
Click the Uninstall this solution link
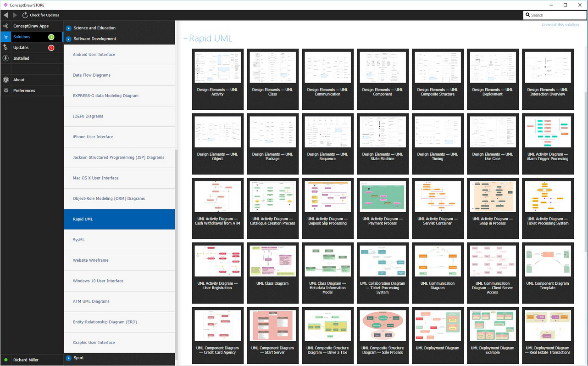(560, 25)
